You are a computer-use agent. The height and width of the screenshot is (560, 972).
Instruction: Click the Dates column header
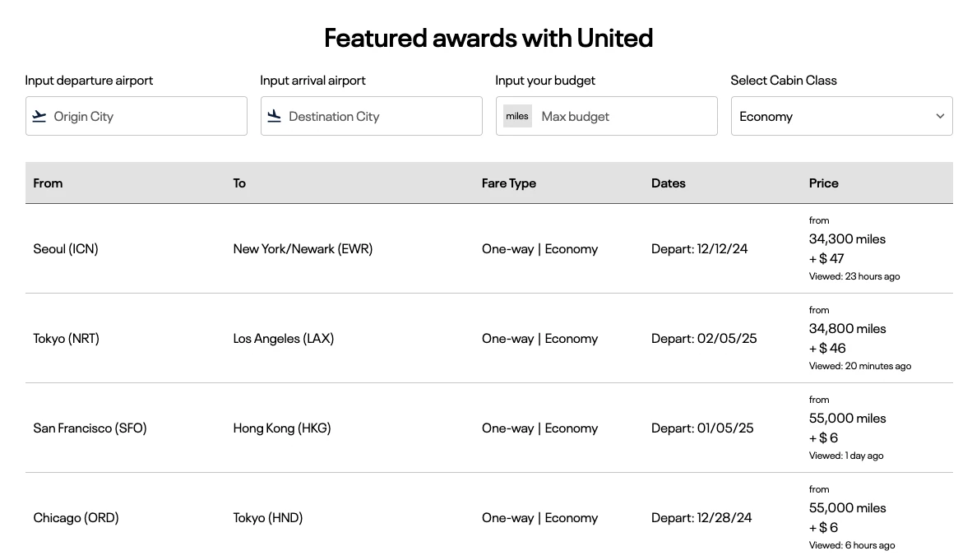(x=668, y=183)
